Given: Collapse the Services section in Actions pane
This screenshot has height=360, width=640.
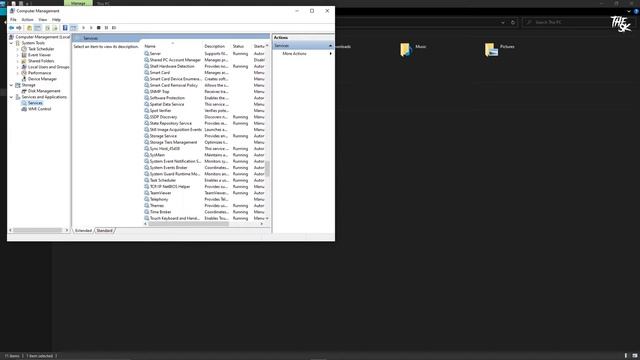Looking at the screenshot, I should coord(330,46).
